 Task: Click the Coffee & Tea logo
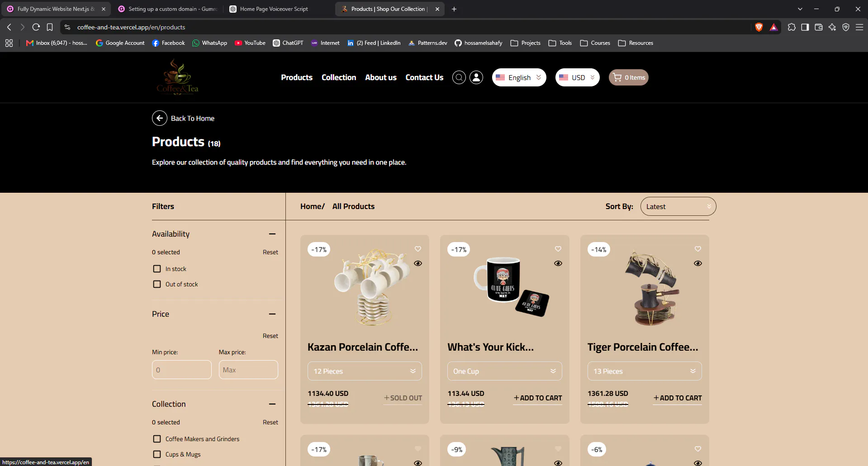point(177,77)
